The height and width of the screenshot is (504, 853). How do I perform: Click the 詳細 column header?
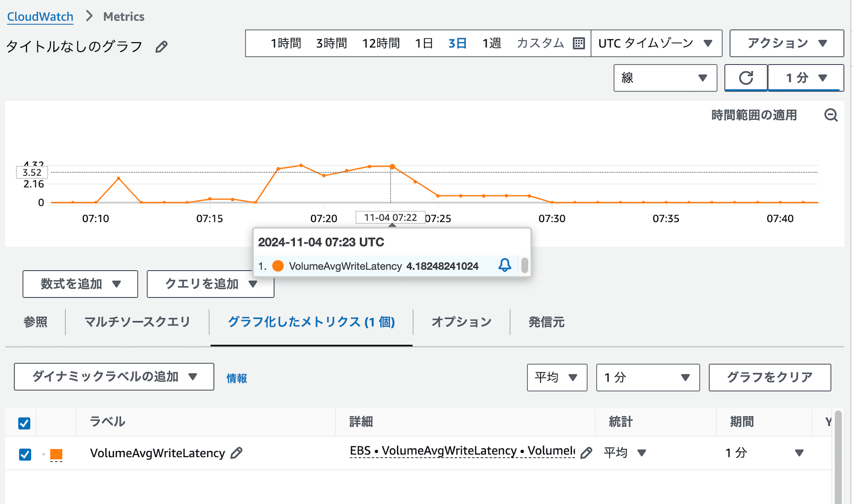point(361,422)
